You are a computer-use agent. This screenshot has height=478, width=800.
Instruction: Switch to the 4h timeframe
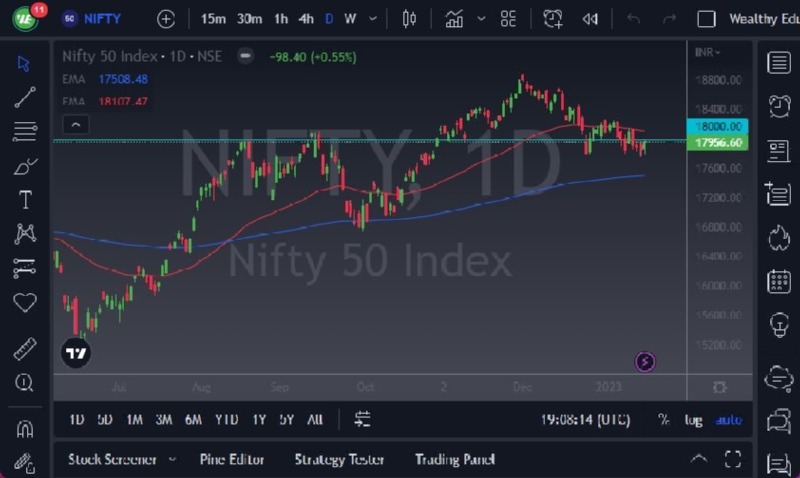pos(306,19)
